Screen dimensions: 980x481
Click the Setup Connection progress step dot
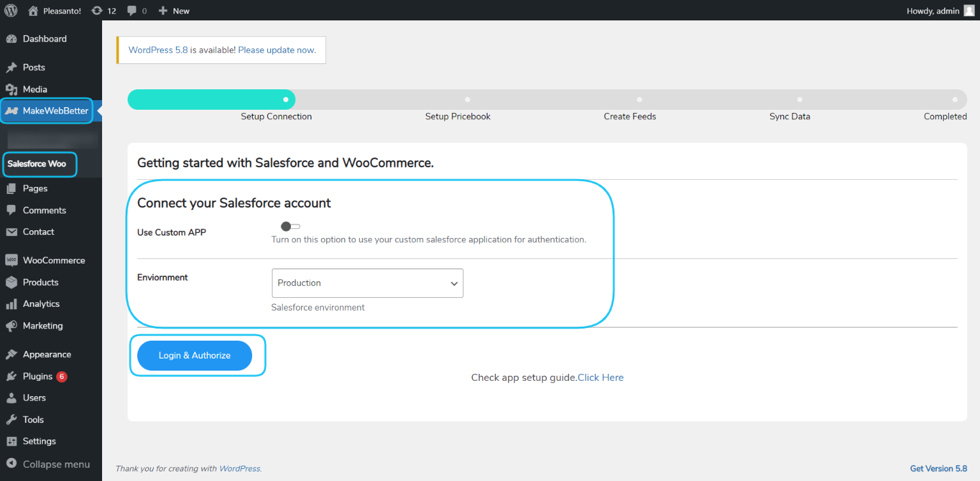tap(285, 100)
